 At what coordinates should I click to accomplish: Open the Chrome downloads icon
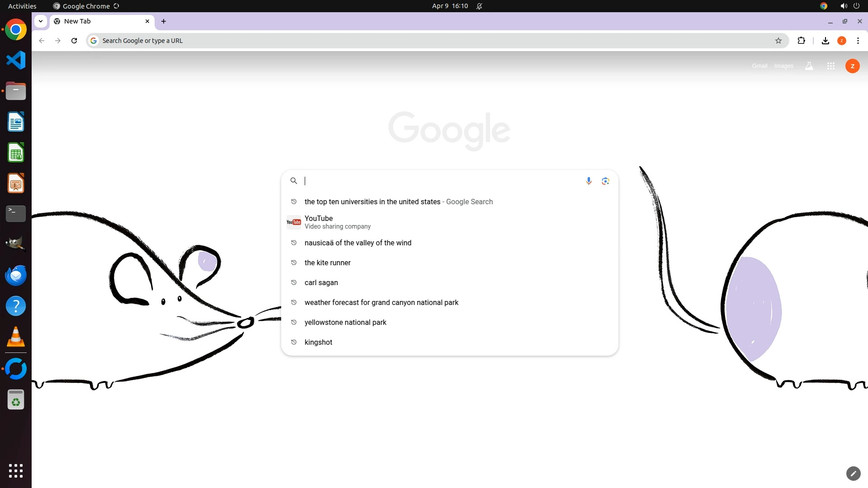tap(825, 41)
